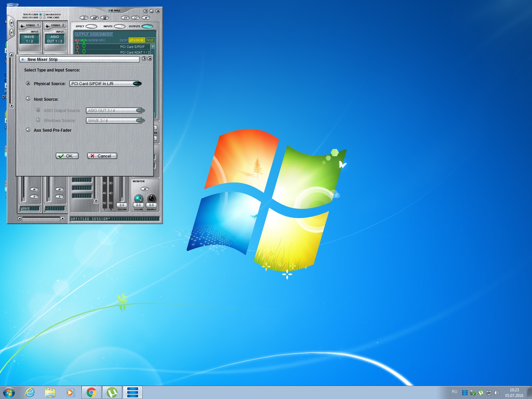This screenshot has width=532, height=399.
Task: Open Windows Explorer from the taskbar
Action: pyautogui.click(x=50, y=392)
